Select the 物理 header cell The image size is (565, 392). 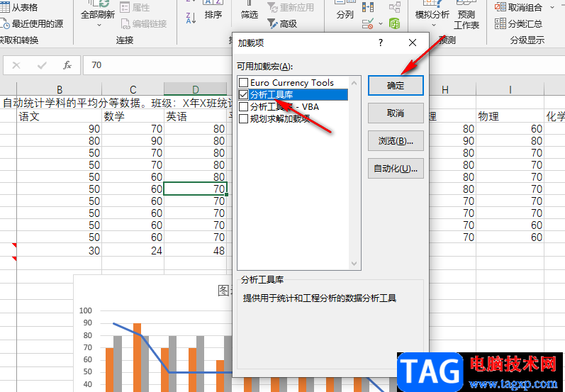pyautogui.click(x=510, y=116)
